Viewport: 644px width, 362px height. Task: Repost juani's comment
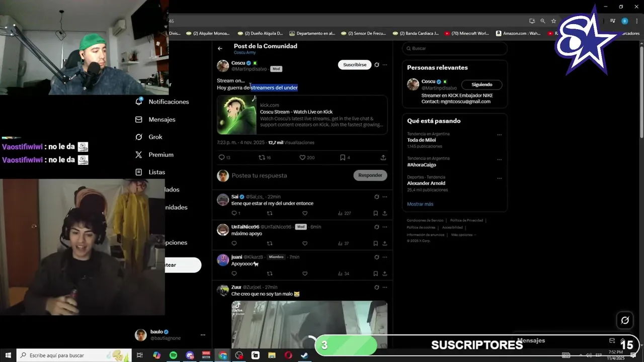[270, 274]
